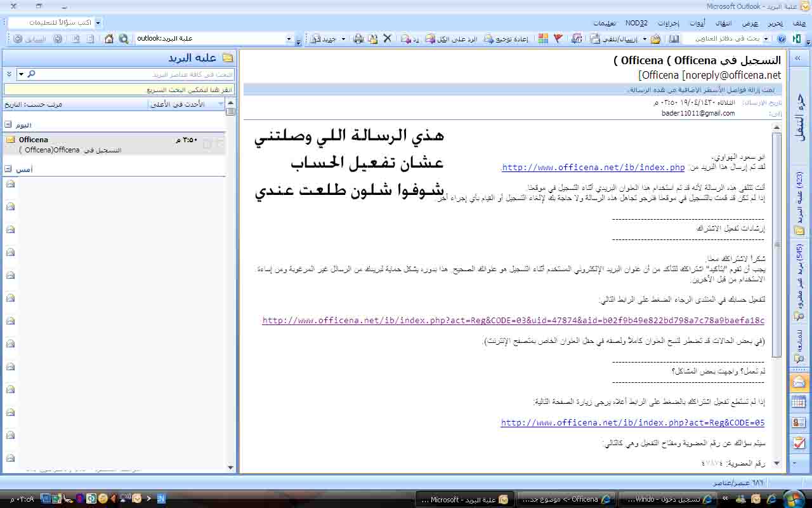This screenshot has width=812, height=508.
Task: Select the Officena message in the list
Action: click(114, 144)
